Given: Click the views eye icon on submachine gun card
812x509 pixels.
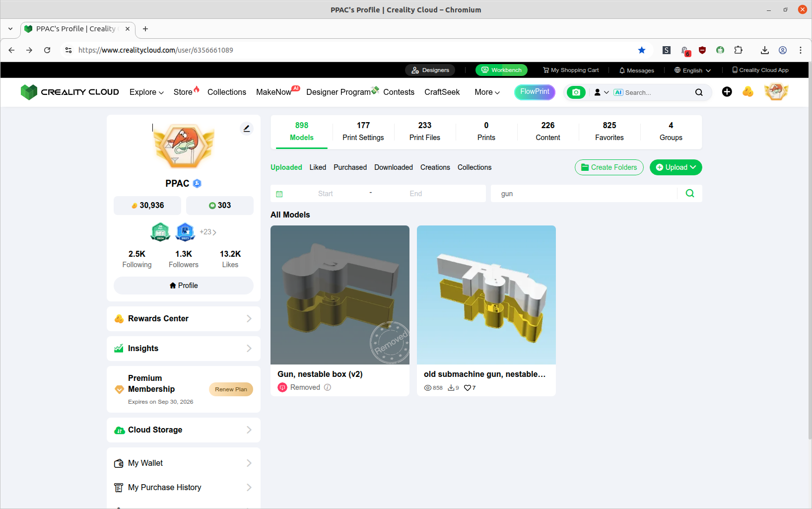Looking at the screenshot, I should (x=428, y=388).
